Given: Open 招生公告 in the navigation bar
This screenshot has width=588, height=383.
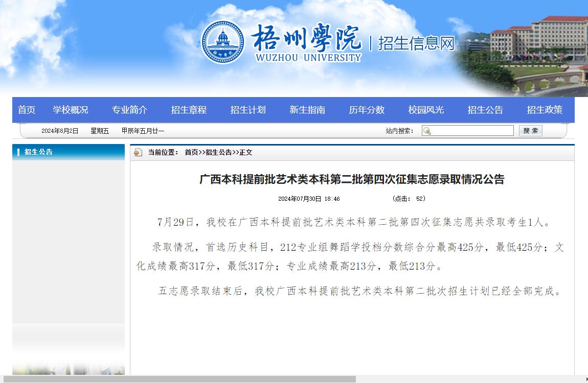Looking at the screenshot, I should [x=485, y=110].
